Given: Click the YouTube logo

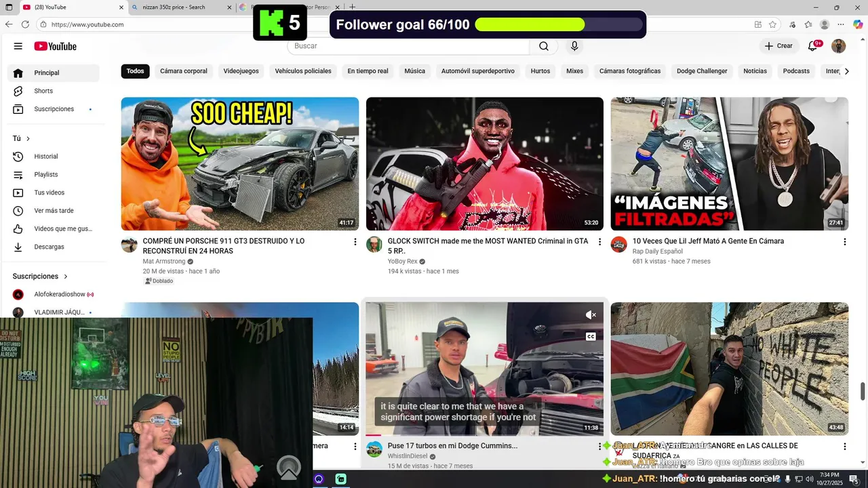Looking at the screenshot, I should click(x=56, y=46).
